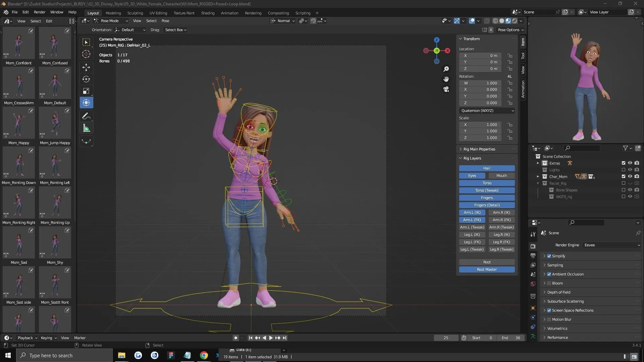Uncheck the Lights collection checkbox
Image resolution: width=644 pixels, height=362 pixels.
pyautogui.click(x=624, y=170)
